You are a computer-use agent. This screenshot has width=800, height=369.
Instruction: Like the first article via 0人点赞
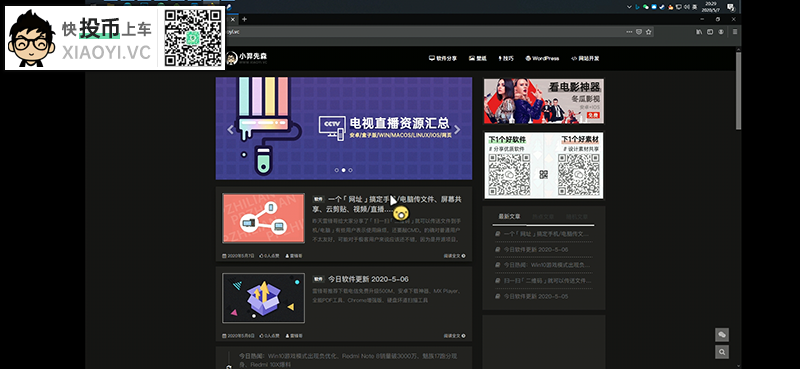[269, 256]
